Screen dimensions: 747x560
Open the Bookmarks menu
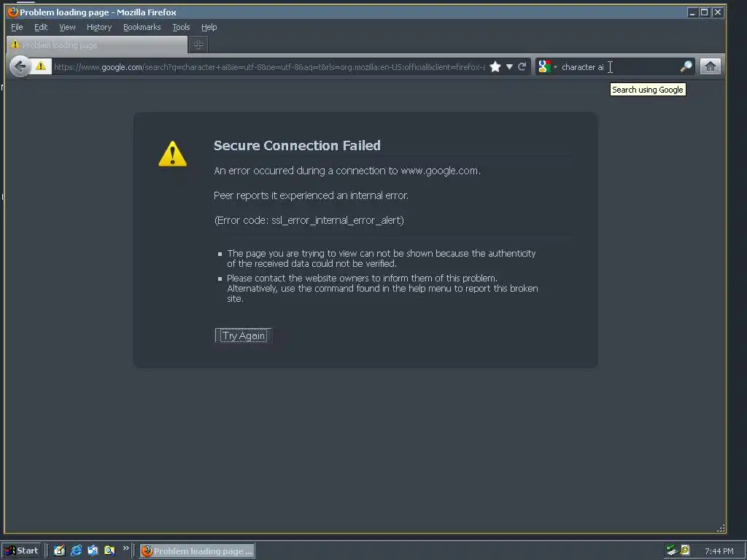[142, 27]
